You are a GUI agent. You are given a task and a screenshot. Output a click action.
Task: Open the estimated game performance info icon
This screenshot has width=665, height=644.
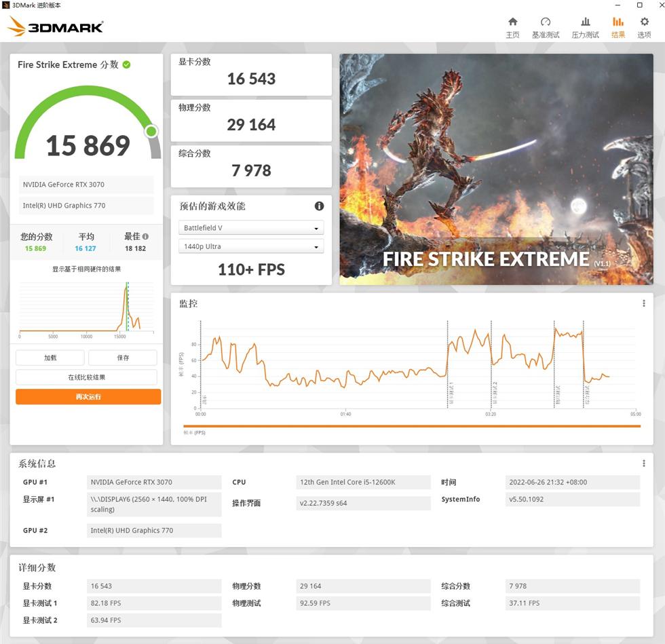point(319,206)
